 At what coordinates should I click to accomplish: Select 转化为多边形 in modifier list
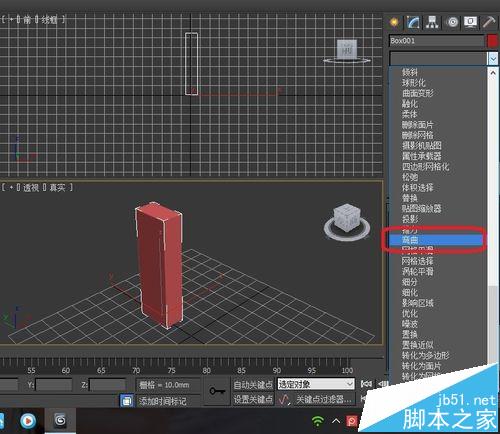click(426, 355)
